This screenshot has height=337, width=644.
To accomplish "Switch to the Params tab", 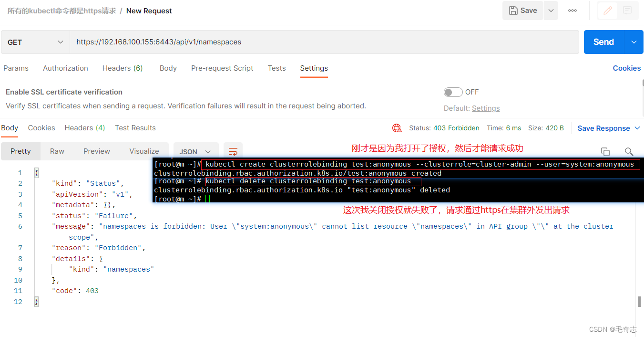I will [16, 68].
